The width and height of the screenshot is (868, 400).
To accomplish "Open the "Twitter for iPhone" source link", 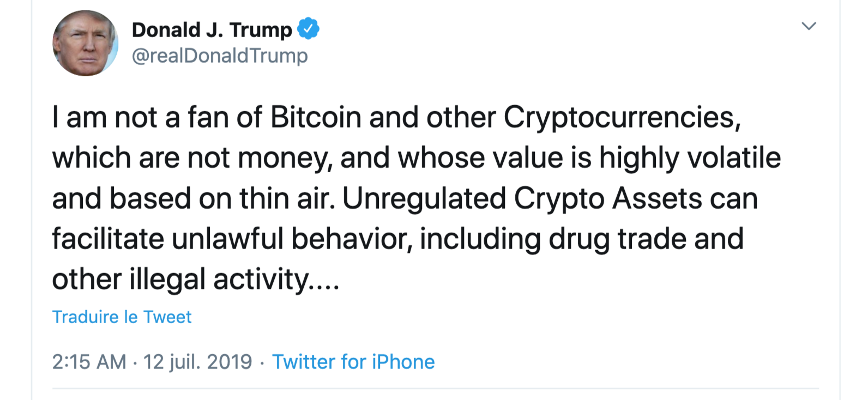I will coord(353,362).
